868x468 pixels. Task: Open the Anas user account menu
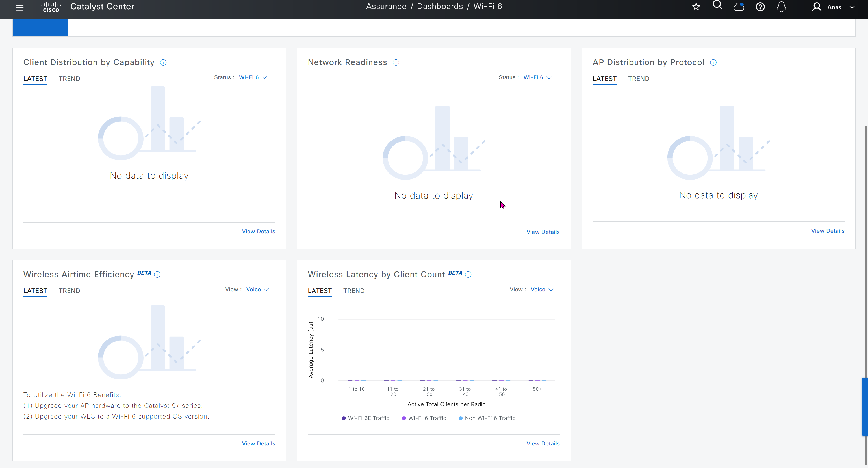(x=834, y=7)
